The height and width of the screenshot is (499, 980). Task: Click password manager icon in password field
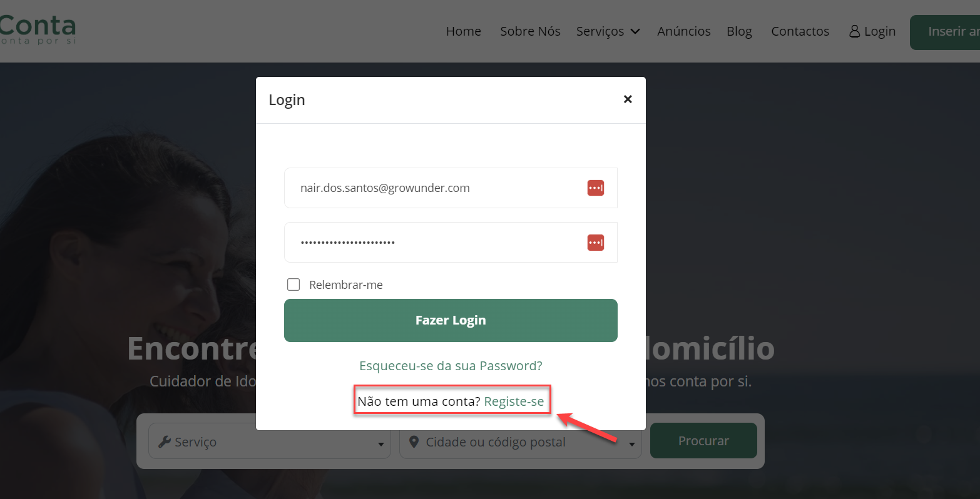coord(596,242)
